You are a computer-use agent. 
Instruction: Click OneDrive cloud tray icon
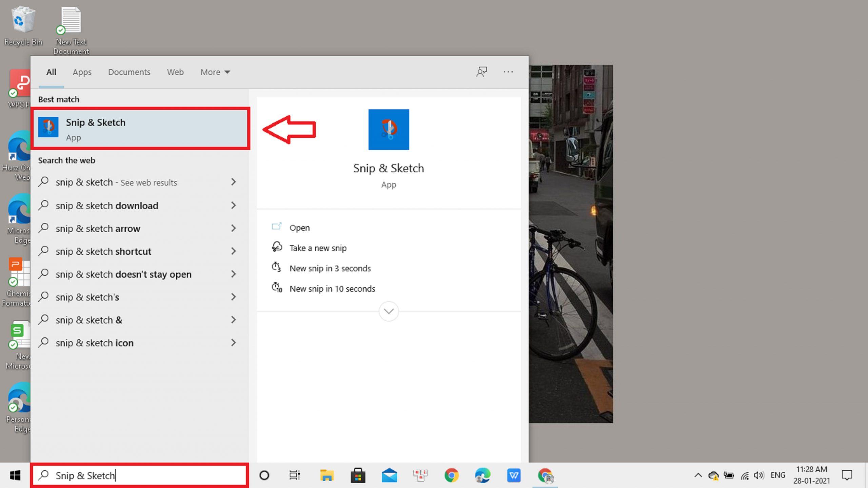pyautogui.click(x=713, y=475)
